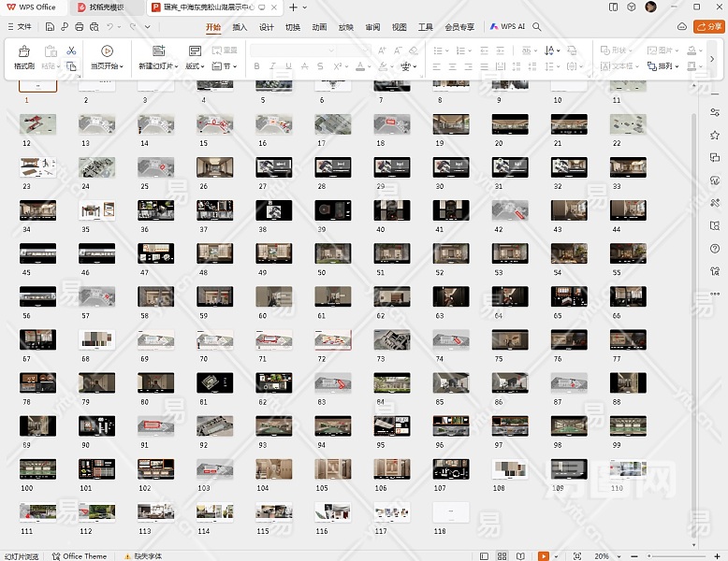Click the WPS AI button
The image size is (728, 561).
click(x=508, y=27)
